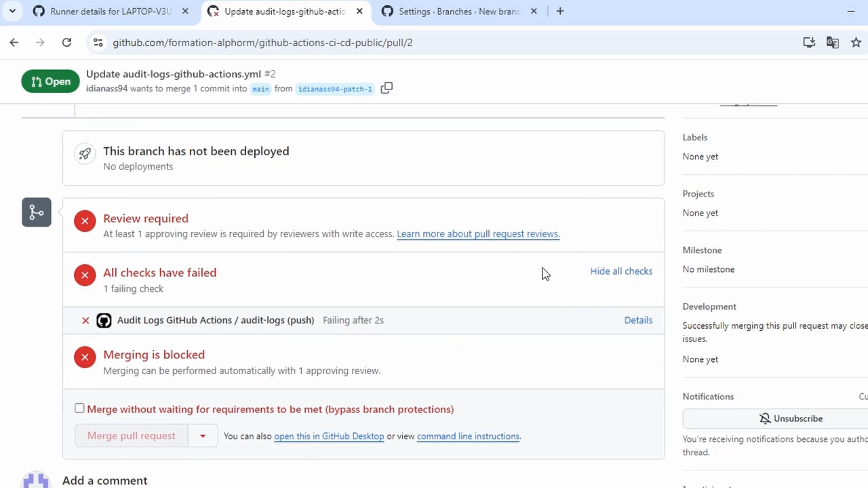View the command line instructions

click(468, 436)
